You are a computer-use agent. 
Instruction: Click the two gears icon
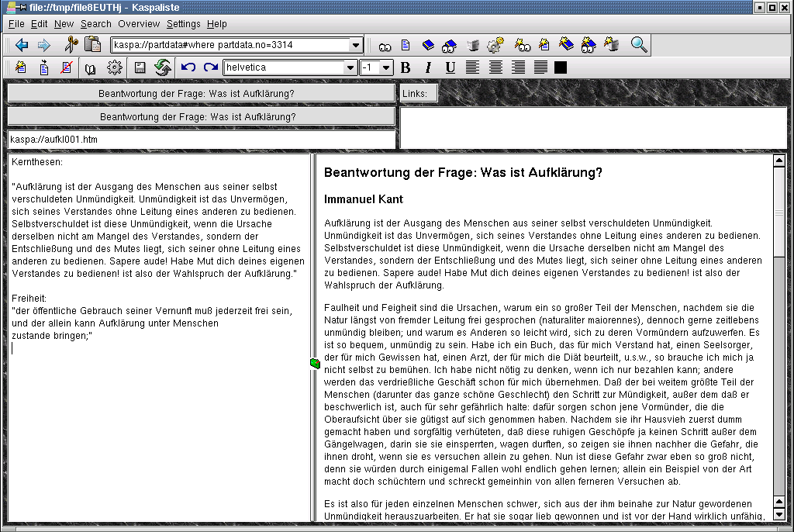[x=495, y=45]
